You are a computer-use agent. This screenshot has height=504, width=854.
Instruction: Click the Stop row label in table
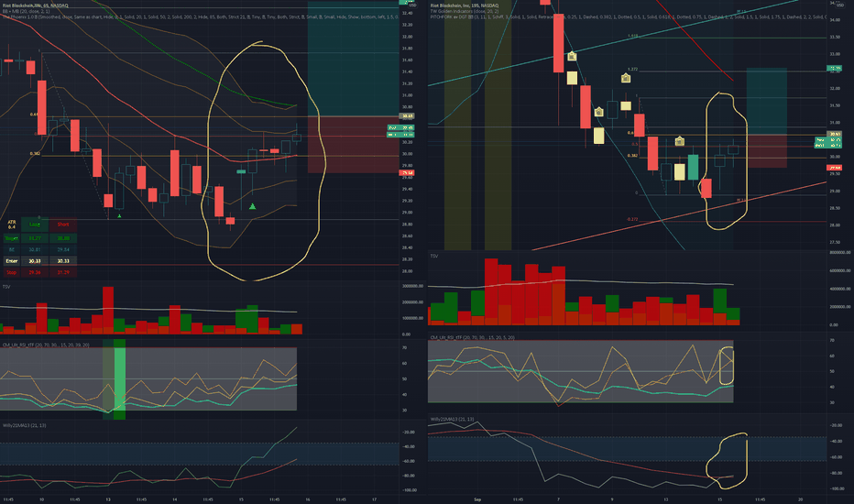[11, 272]
